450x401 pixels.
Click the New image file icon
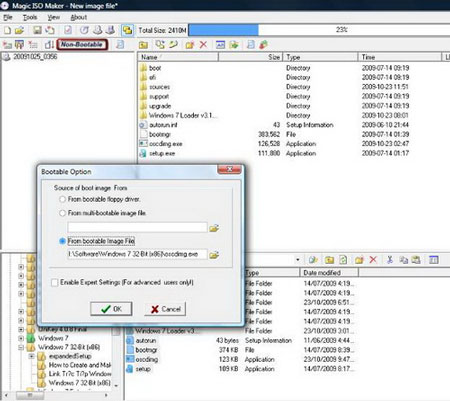click(x=8, y=30)
